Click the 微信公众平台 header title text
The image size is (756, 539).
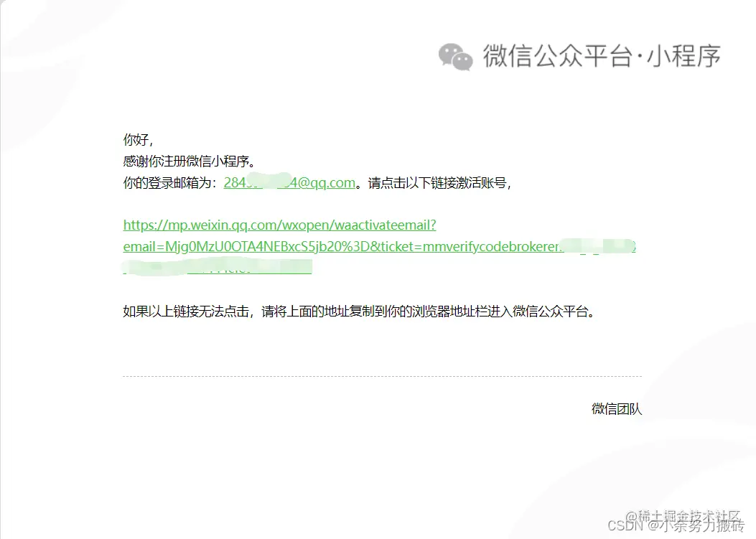(558, 56)
